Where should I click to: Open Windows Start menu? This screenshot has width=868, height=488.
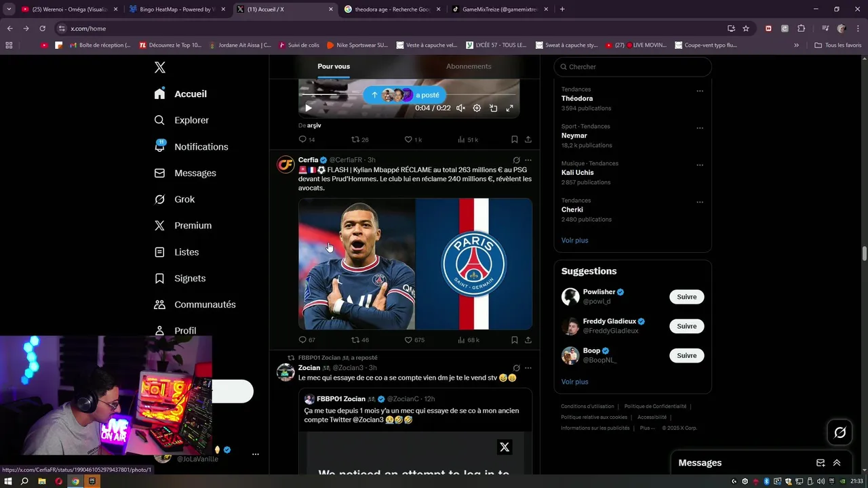click(8, 481)
